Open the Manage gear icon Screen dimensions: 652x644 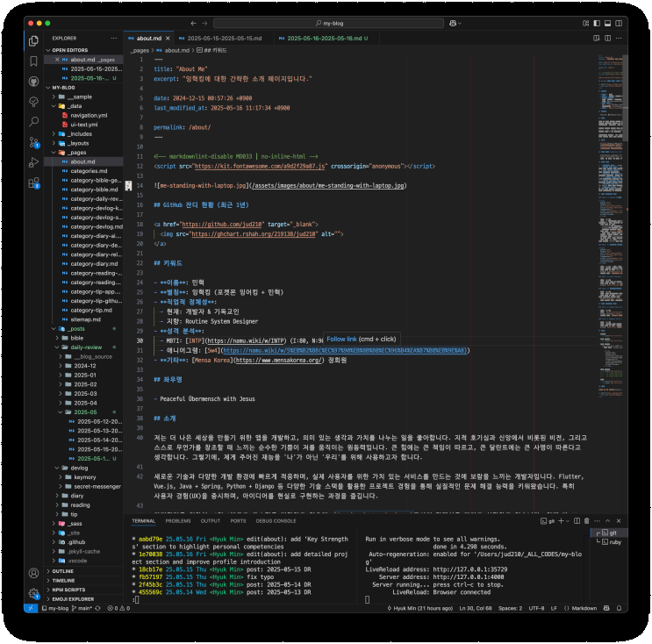(x=33, y=593)
